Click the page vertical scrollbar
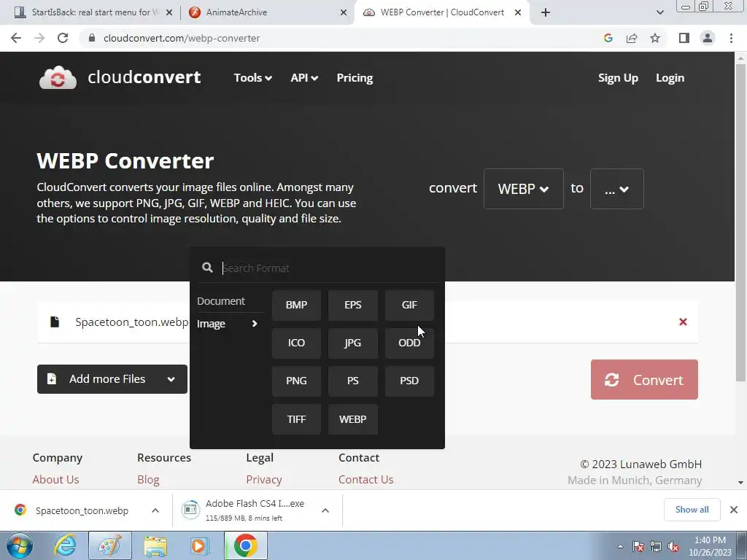Screen dimensions: 747x560 [x=740, y=224]
